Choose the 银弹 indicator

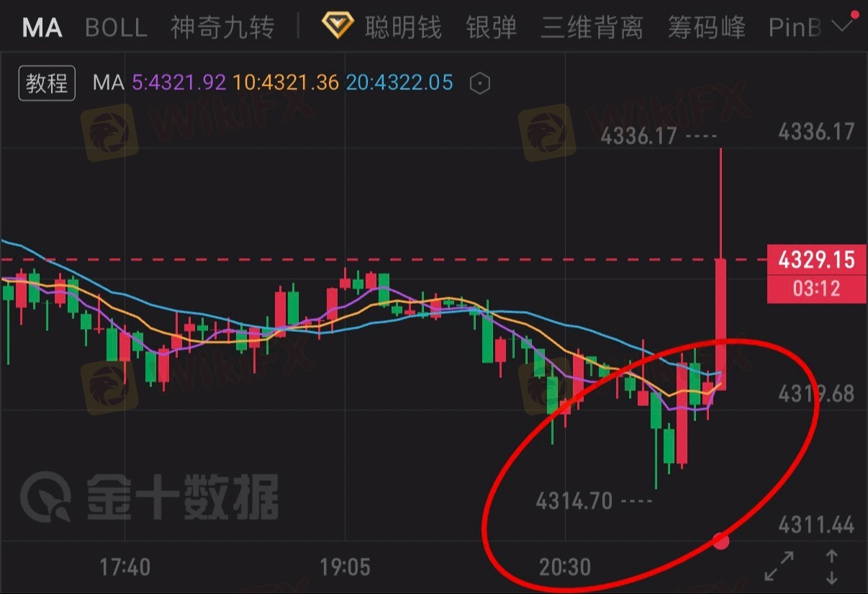pyautogui.click(x=492, y=28)
